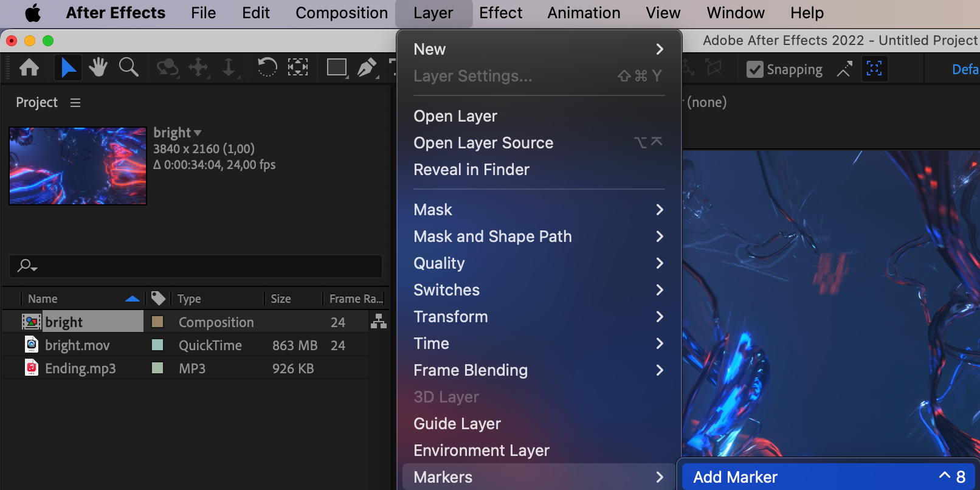Click the flowchart icon on bright row
Screen dimensions: 980x490
point(379,321)
